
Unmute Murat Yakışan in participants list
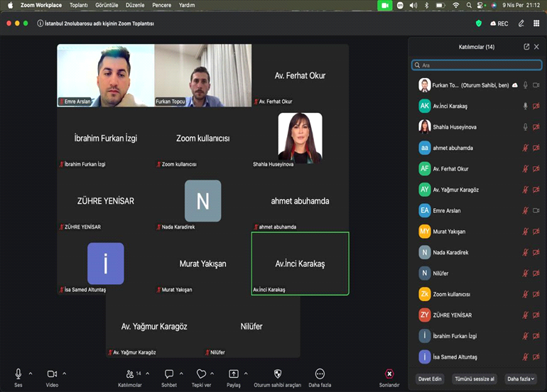coord(526,232)
